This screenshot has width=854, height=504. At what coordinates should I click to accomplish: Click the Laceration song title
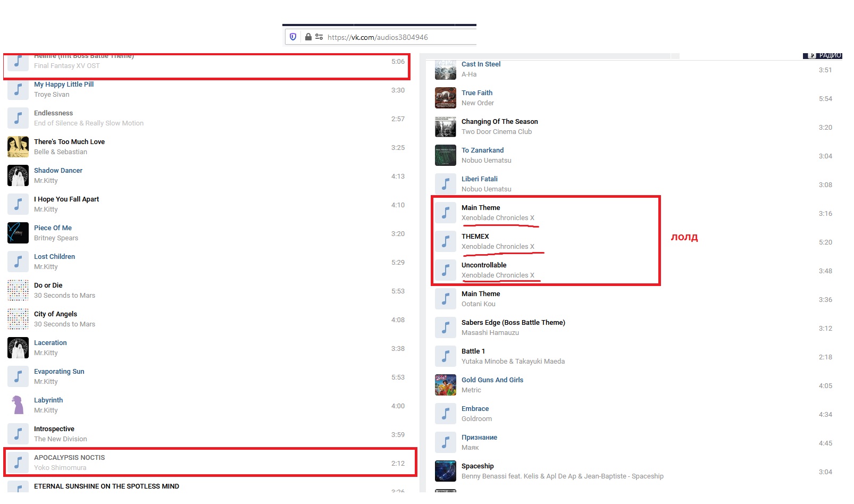[51, 343]
